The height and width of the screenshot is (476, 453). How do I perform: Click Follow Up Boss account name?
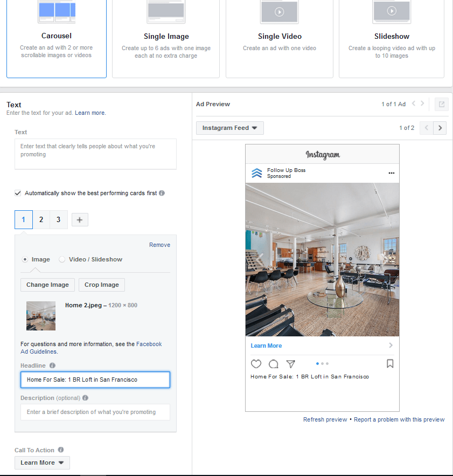286,170
